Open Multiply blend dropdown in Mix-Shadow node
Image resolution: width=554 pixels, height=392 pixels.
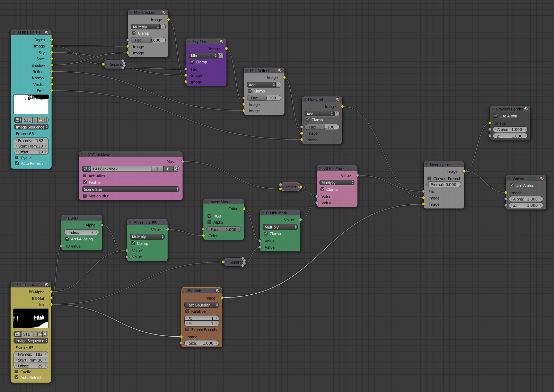click(145, 27)
